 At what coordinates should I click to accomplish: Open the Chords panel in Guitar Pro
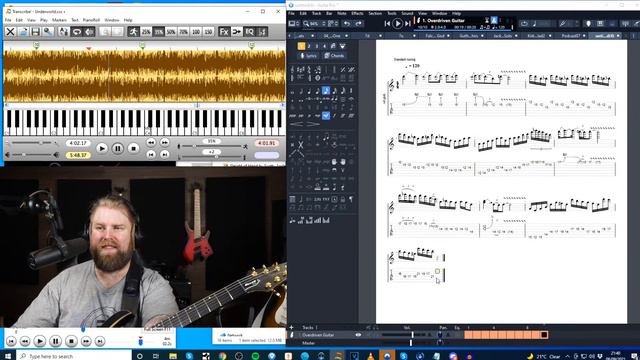[334, 56]
